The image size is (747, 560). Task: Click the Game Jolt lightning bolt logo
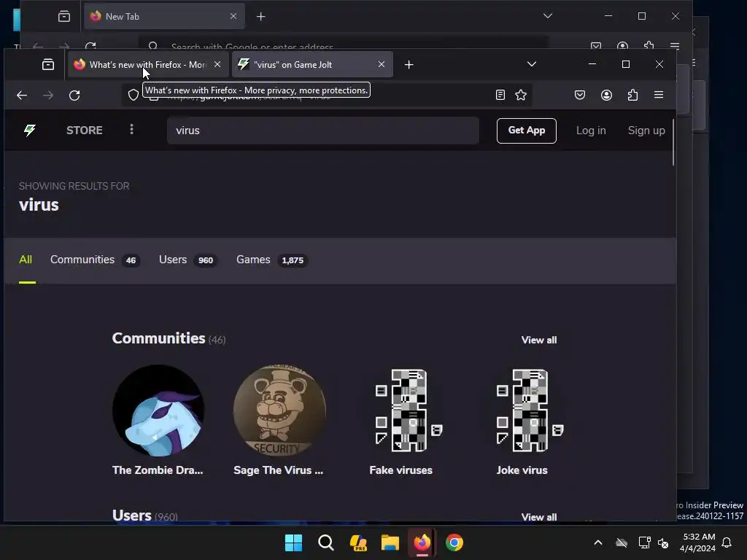[29, 130]
